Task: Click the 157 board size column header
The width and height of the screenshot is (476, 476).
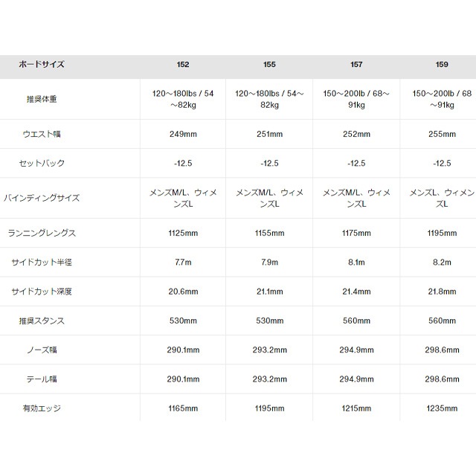Action: pyautogui.click(x=356, y=65)
